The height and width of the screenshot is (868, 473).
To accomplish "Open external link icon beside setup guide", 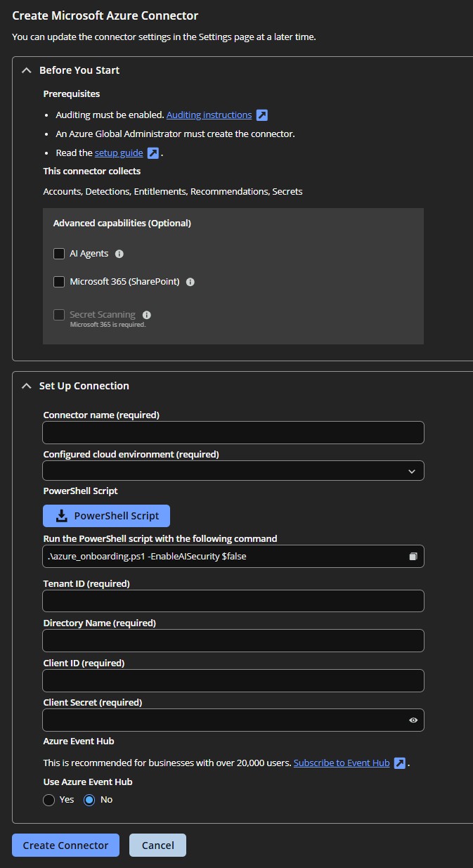I will pos(153,153).
